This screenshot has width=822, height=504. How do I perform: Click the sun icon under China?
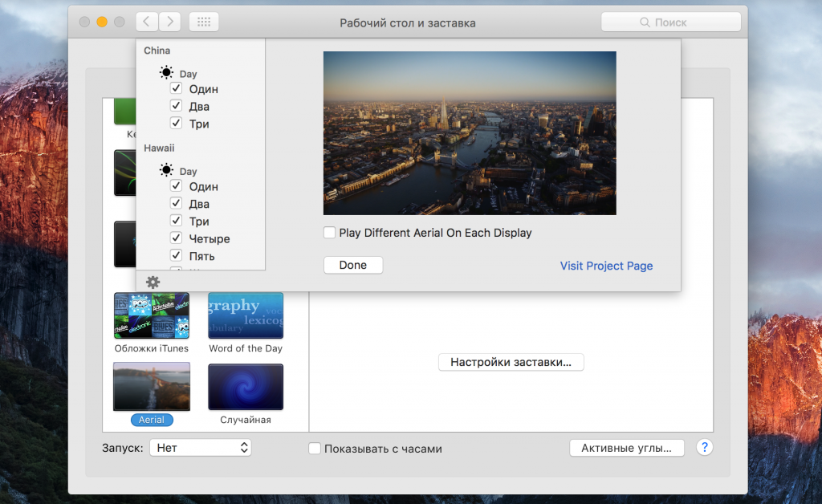pos(166,73)
